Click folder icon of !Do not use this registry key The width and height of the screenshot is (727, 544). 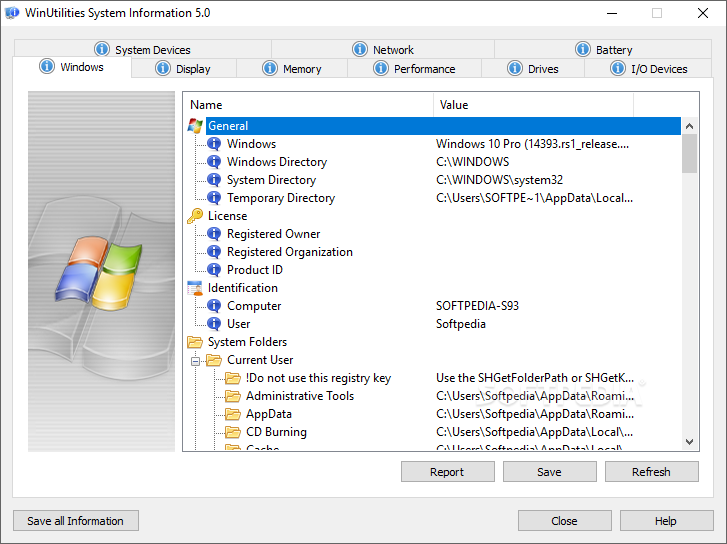point(233,378)
